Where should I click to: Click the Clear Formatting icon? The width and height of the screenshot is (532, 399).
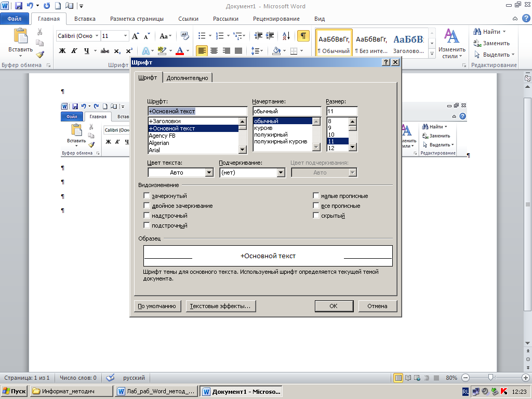click(x=184, y=36)
